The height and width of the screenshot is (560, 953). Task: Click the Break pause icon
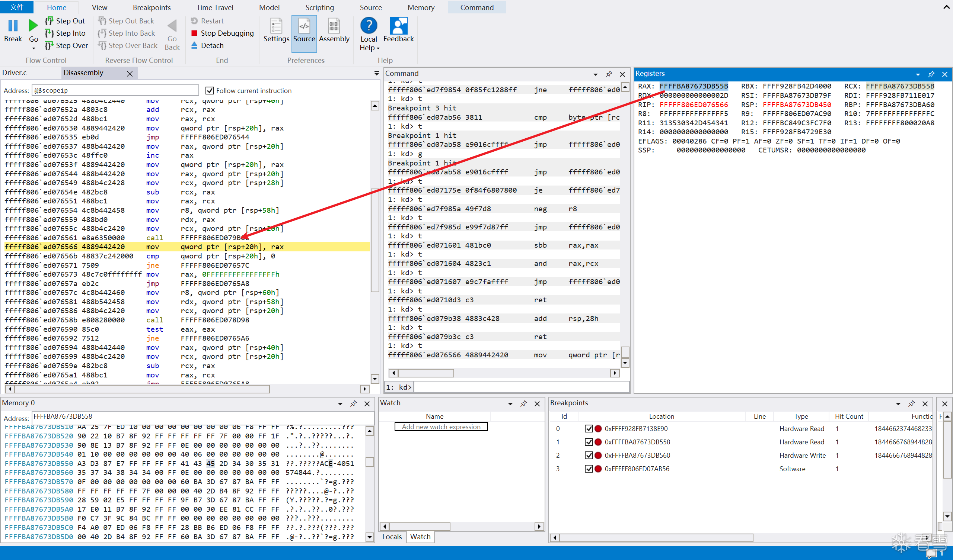pos(13,26)
